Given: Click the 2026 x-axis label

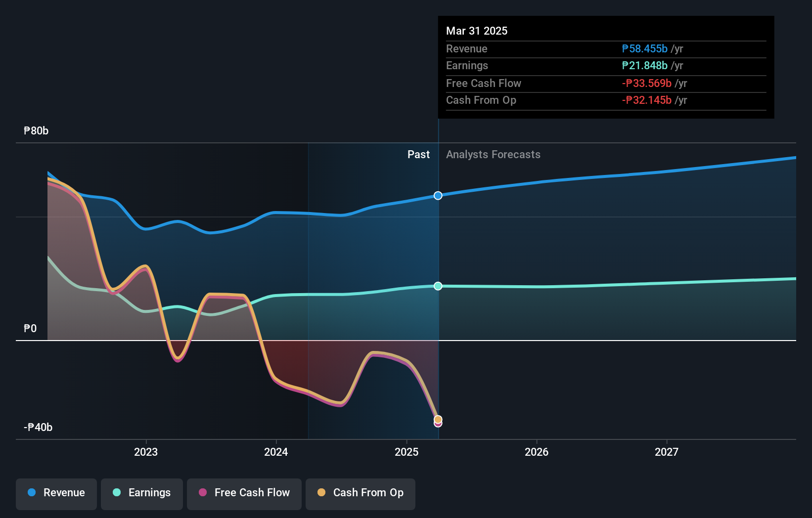Looking at the screenshot, I should tap(537, 452).
